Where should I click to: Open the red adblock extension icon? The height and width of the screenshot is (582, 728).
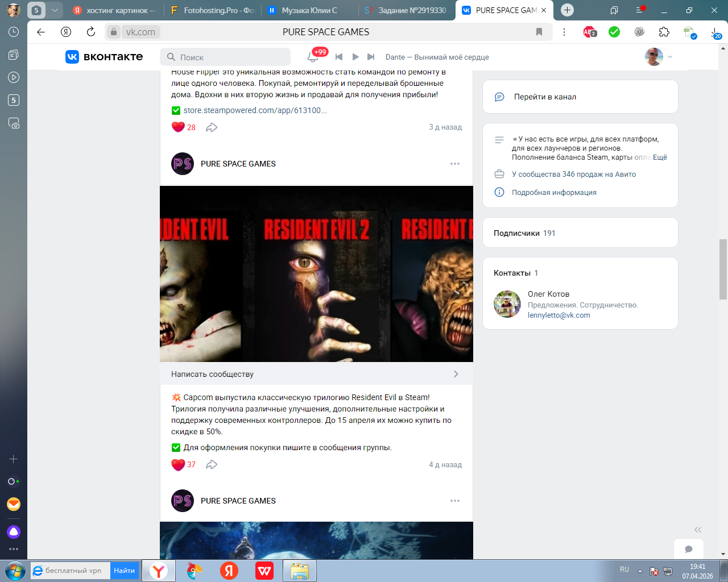[x=590, y=32]
